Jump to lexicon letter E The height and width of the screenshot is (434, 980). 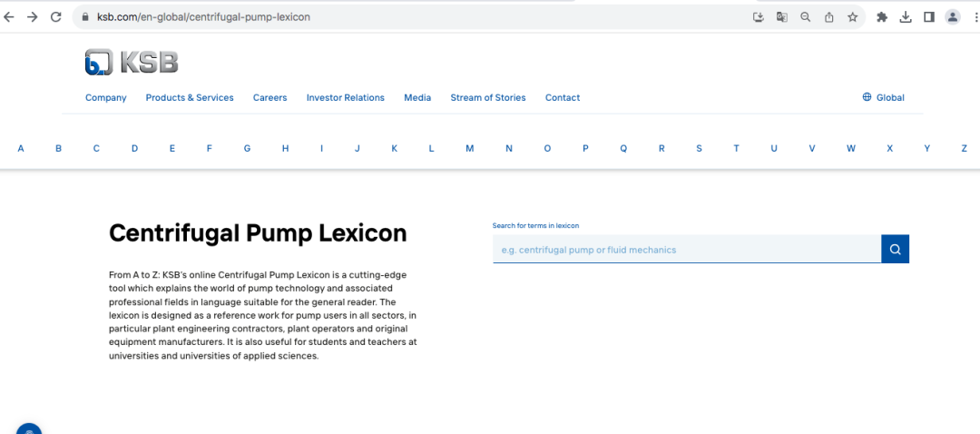171,148
